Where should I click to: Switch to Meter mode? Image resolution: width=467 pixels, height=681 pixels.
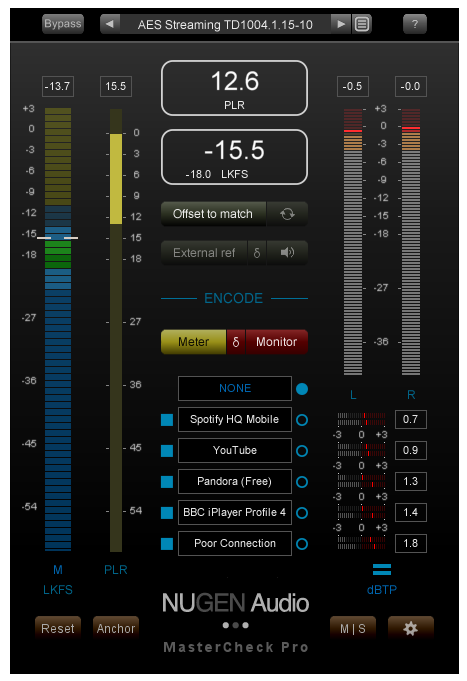coord(193,342)
